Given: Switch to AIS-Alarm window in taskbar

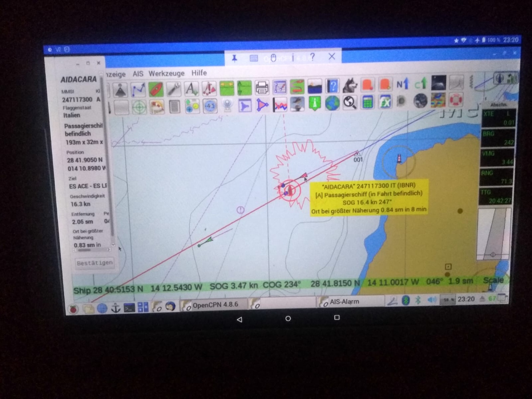Looking at the screenshot, I should 344,302.
